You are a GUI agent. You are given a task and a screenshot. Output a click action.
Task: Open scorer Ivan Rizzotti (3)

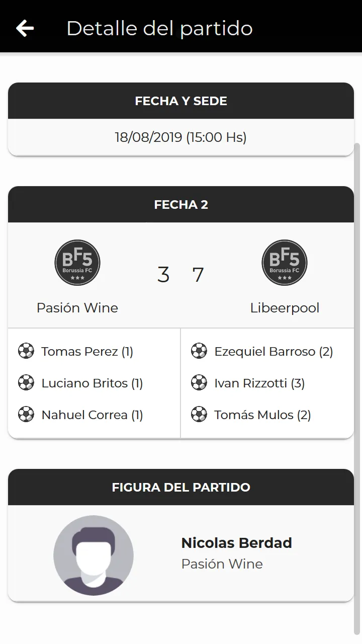259,383
